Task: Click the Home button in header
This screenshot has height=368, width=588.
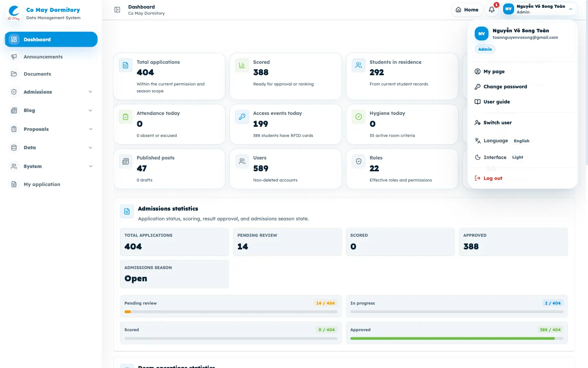Action: [x=467, y=10]
